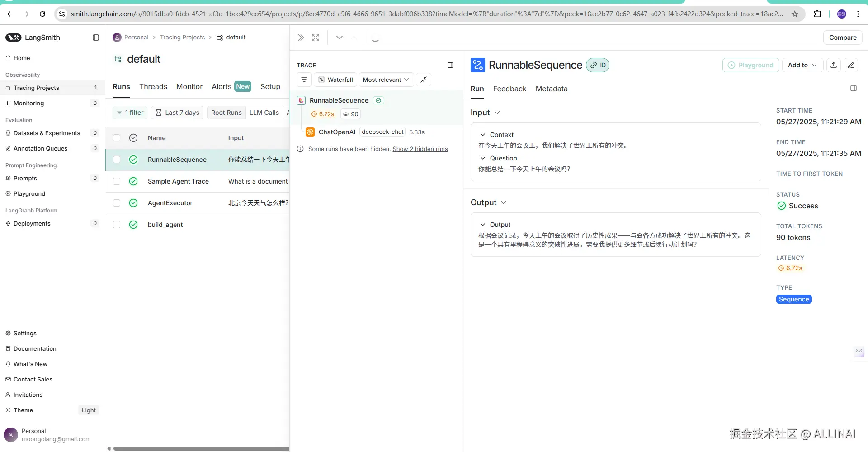Image resolution: width=868 pixels, height=452 pixels.
Task: Click the Sequence type badge
Action: click(794, 299)
